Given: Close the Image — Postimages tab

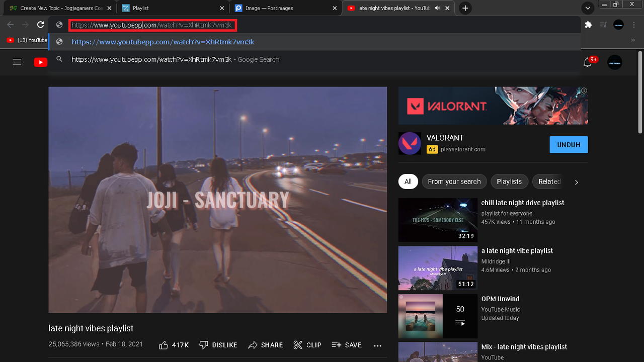Looking at the screenshot, I should point(335,8).
